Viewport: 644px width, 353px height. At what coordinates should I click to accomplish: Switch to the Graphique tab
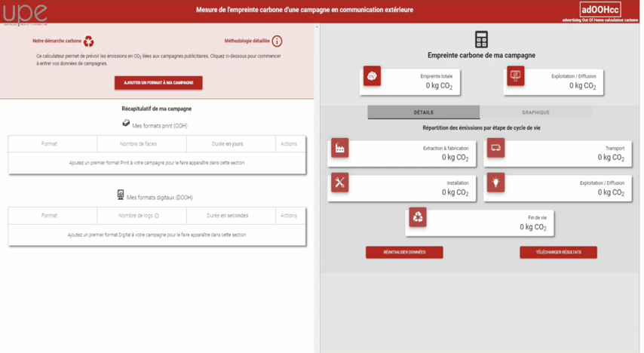pos(535,112)
